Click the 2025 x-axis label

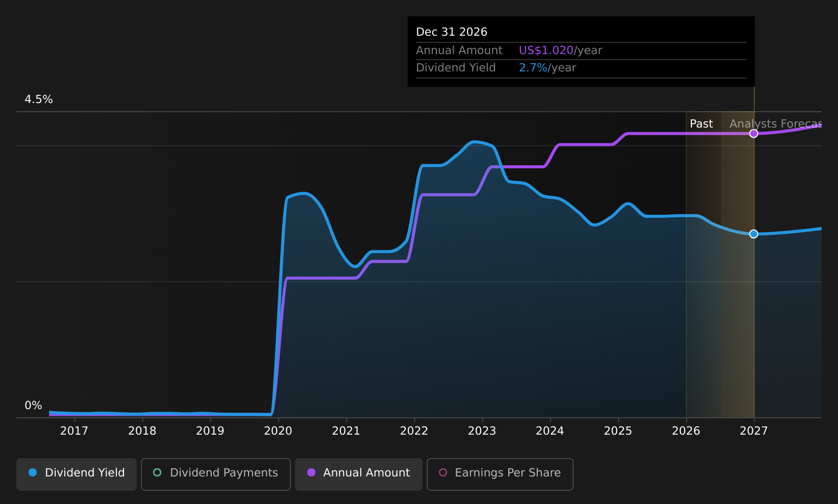(618, 431)
